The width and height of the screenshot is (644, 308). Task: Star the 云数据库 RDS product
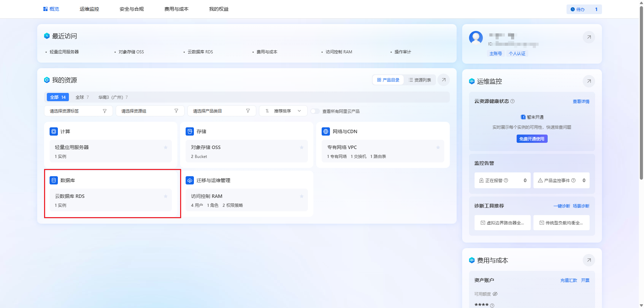coord(166,196)
